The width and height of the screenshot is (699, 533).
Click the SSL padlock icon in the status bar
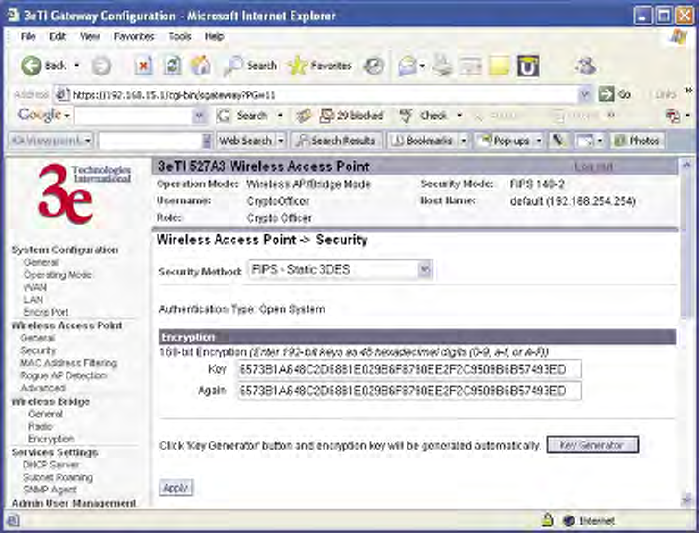tap(548, 520)
